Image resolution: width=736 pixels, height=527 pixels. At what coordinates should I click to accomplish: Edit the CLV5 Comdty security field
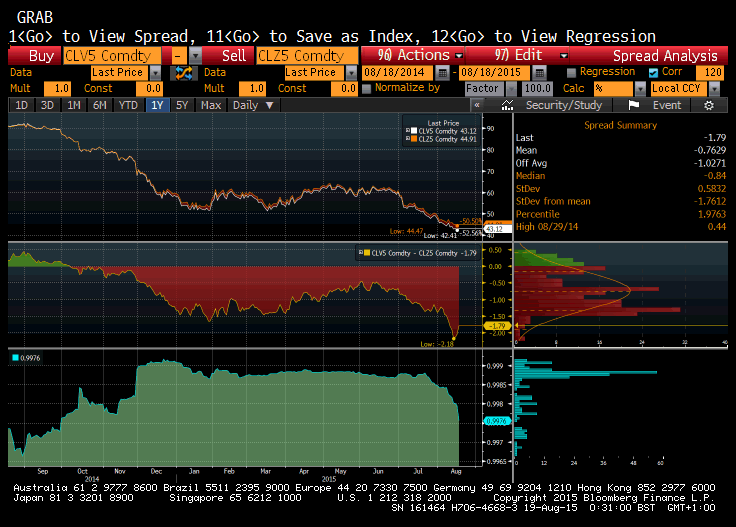tap(112, 56)
